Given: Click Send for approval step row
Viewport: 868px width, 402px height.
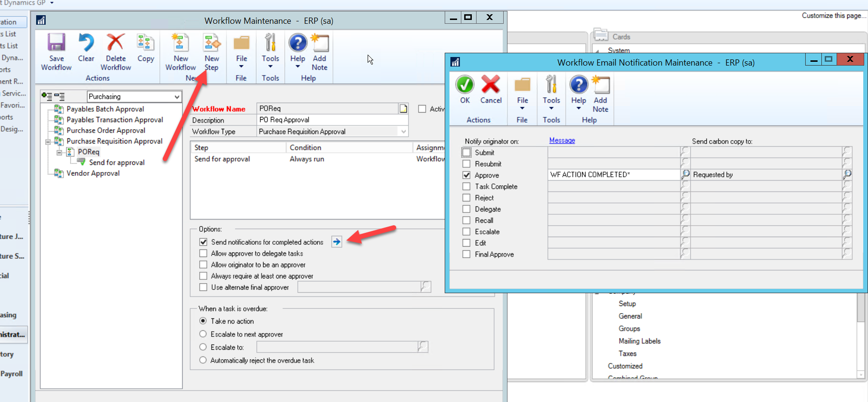Looking at the screenshot, I should tap(317, 159).
